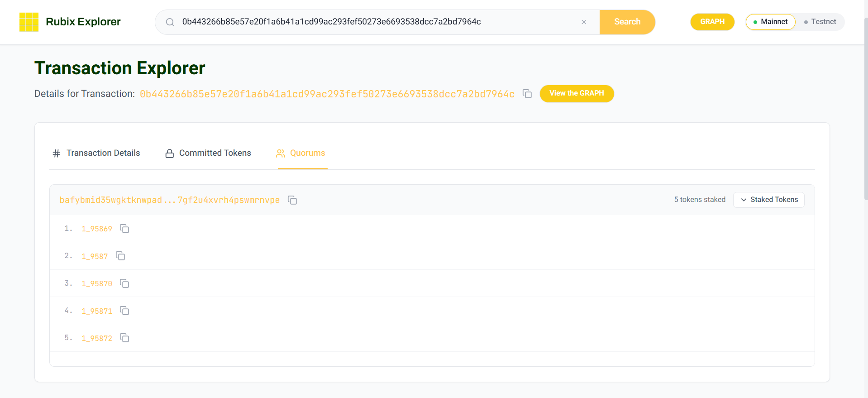Open token link 1_95870

pos(97,283)
